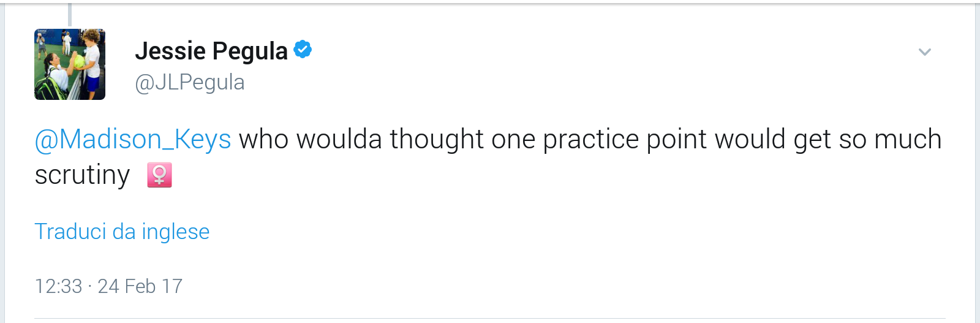Image resolution: width=980 pixels, height=323 pixels.
Task: Click empty space beside the @JLPegula handle
Action: pyautogui.click(x=551, y=82)
